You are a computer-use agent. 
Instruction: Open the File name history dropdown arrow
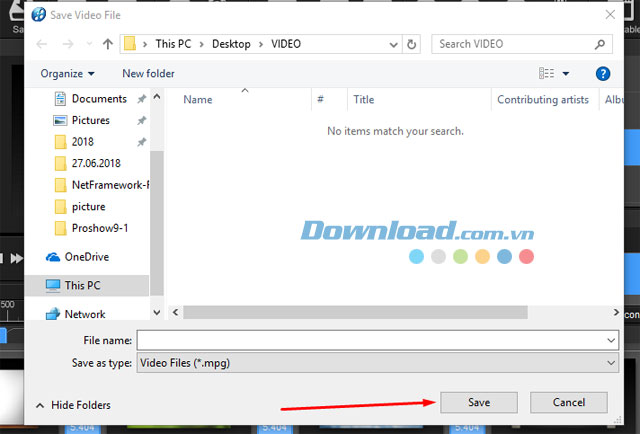pyautogui.click(x=611, y=340)
